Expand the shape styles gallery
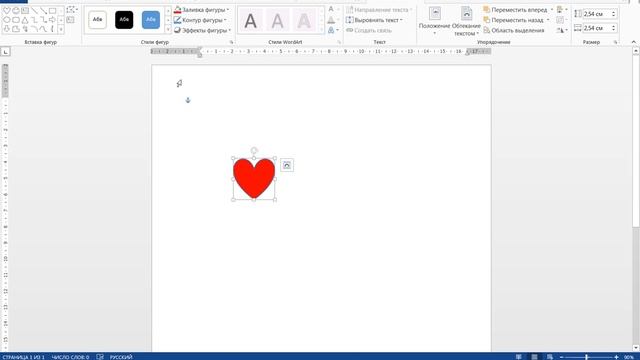Screen dimensions: 640x360 (168, 30)
